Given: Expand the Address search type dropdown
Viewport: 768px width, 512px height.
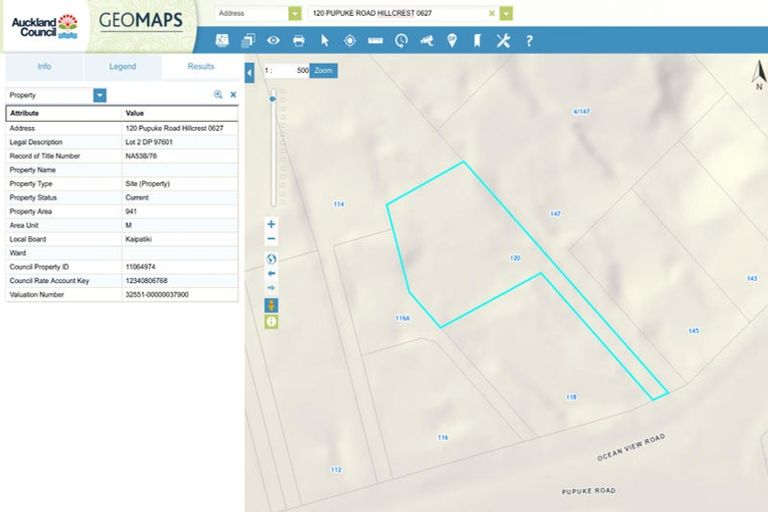Looking at the screenshot, I should 294,13.
